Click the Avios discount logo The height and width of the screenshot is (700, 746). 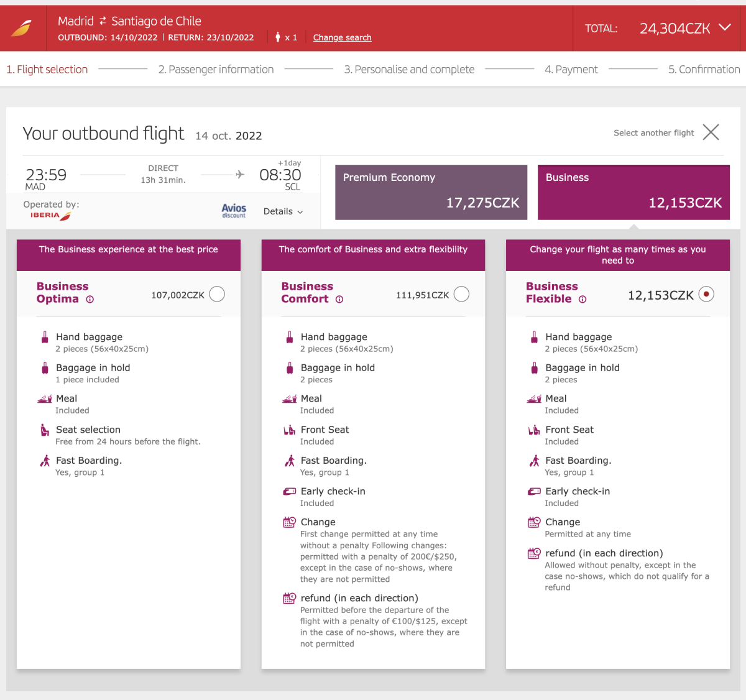234,211
